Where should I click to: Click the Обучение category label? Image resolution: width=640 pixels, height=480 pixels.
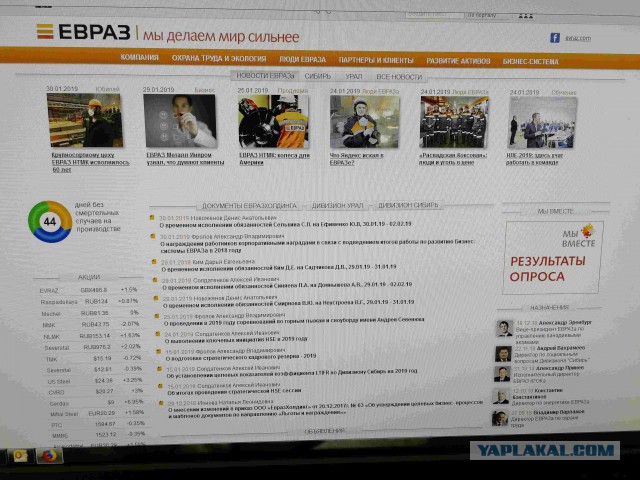click(564, 93)
